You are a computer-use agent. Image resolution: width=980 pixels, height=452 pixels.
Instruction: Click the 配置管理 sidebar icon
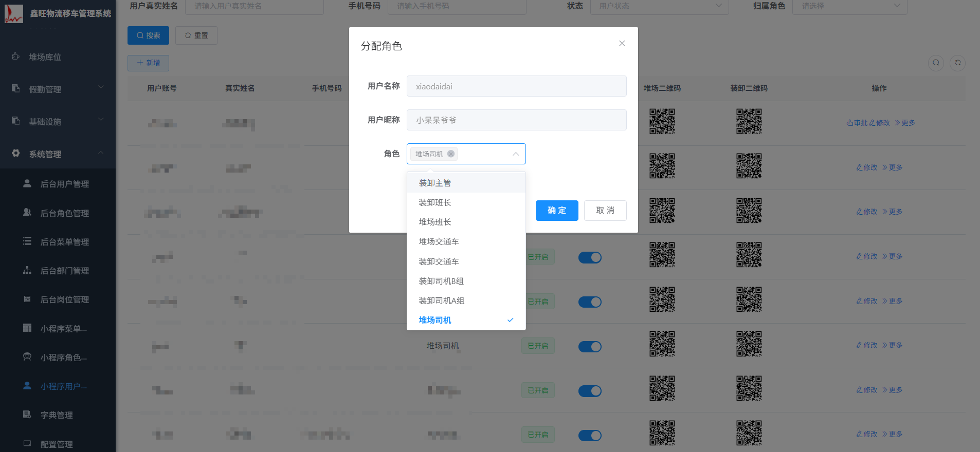(x=27, y=443)
